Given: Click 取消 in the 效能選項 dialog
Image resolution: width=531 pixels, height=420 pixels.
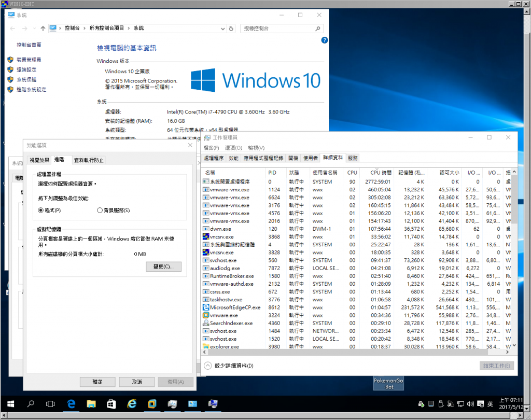Looking at the screenshot, I should pyautogui.click(x=137, y=382).
